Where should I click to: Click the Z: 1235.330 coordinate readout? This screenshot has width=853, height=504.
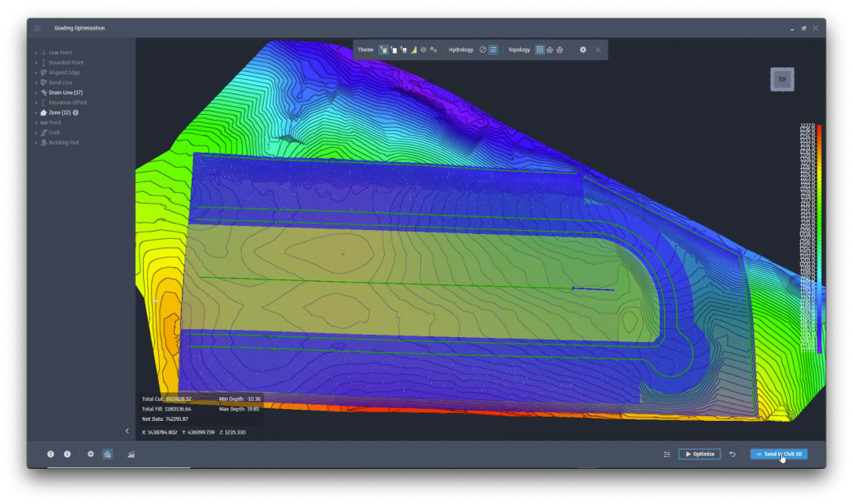coord(232,432)
